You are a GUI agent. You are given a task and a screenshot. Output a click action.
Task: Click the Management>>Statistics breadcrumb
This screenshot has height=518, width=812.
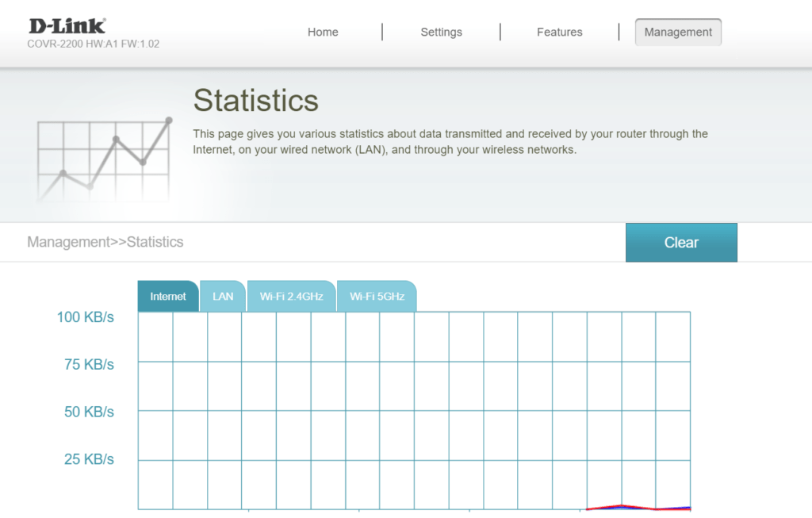pos(105,242)
